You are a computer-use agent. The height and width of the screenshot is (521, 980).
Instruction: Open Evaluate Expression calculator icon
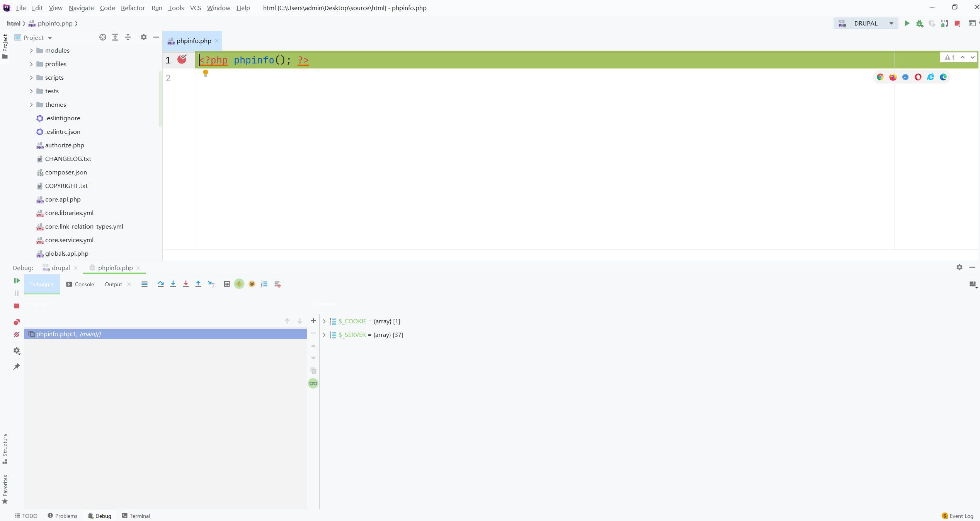tap(227, 284)
